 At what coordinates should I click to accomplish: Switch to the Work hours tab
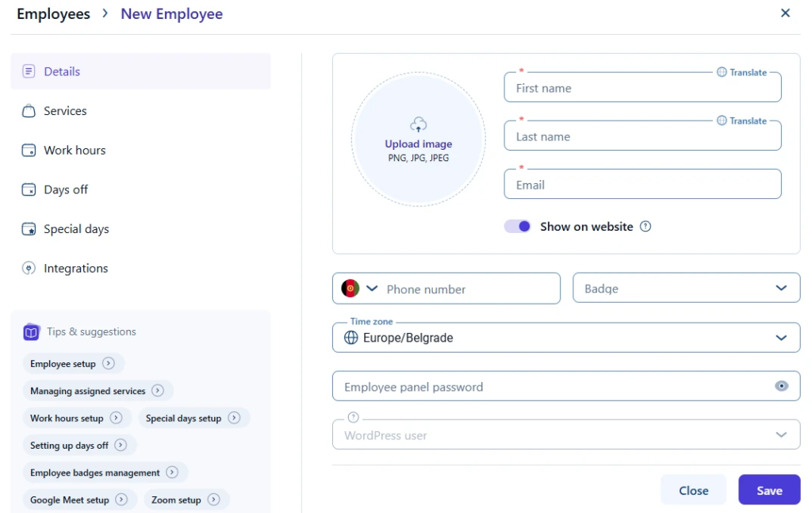pos(75,151)
